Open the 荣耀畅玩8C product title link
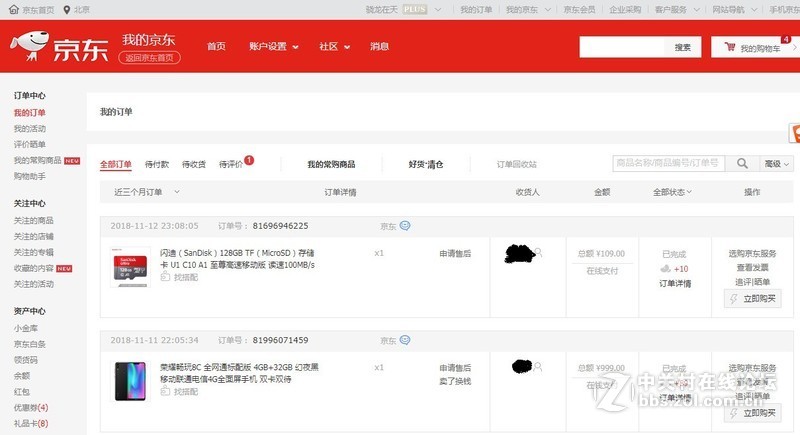Viewport: 800px width, 435px height. point(239,373)
